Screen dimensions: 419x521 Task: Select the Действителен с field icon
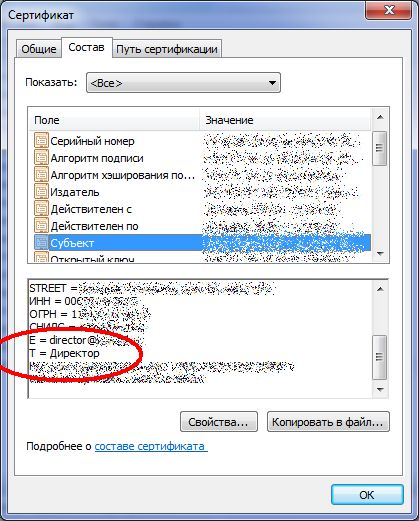pos(41,208)
